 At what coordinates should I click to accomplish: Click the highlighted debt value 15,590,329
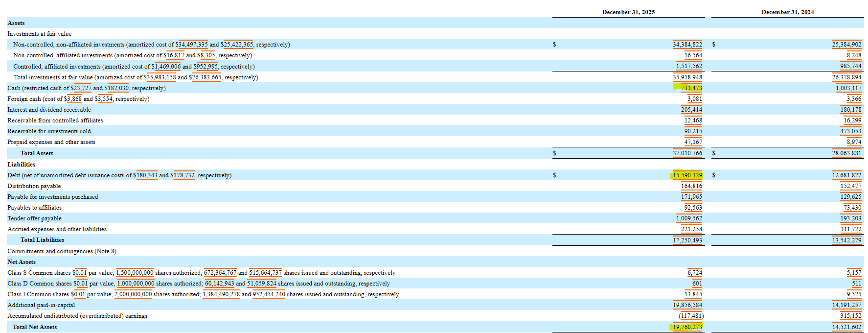click(687, 175)
